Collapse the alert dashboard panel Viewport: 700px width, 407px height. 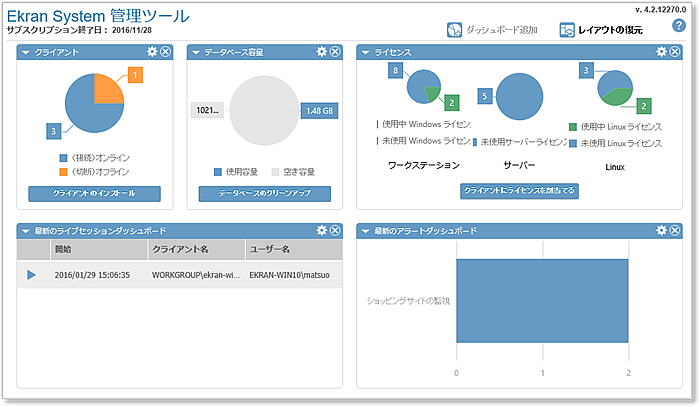tap(365, 231)
